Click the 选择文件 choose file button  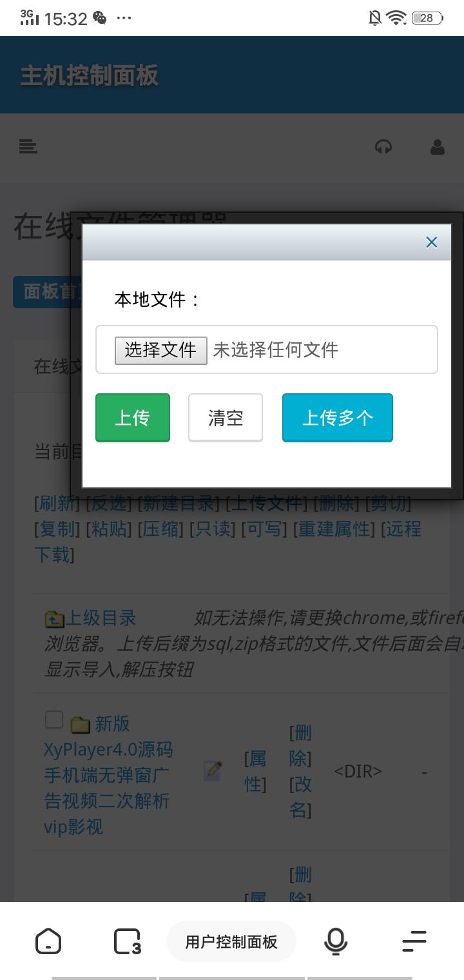[x=161, y=350]
